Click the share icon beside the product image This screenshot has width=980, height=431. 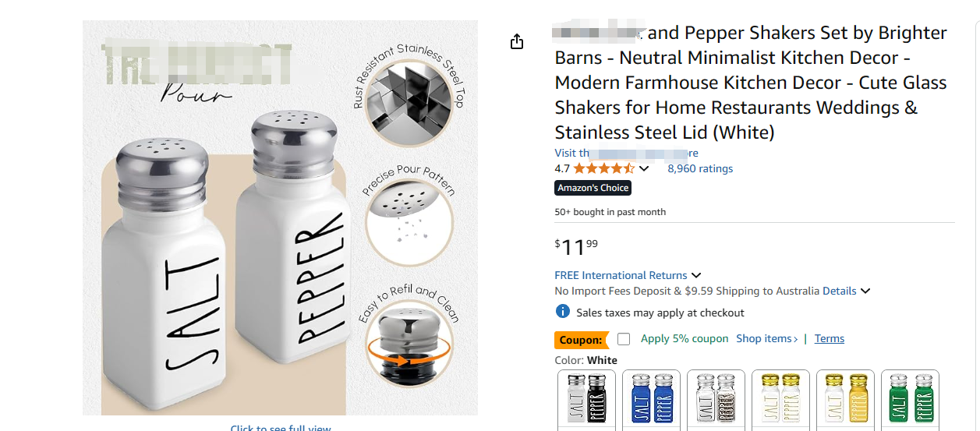pos(517,41)
